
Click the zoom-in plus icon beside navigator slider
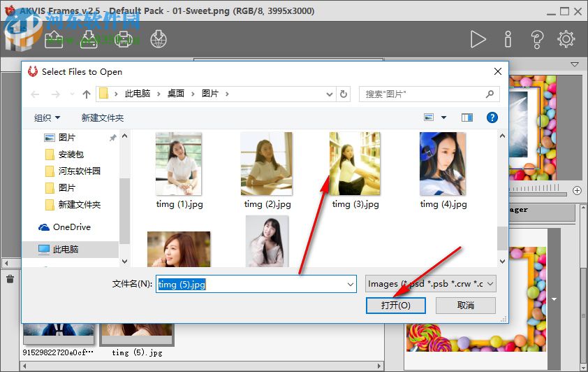(x=577, y=190)
